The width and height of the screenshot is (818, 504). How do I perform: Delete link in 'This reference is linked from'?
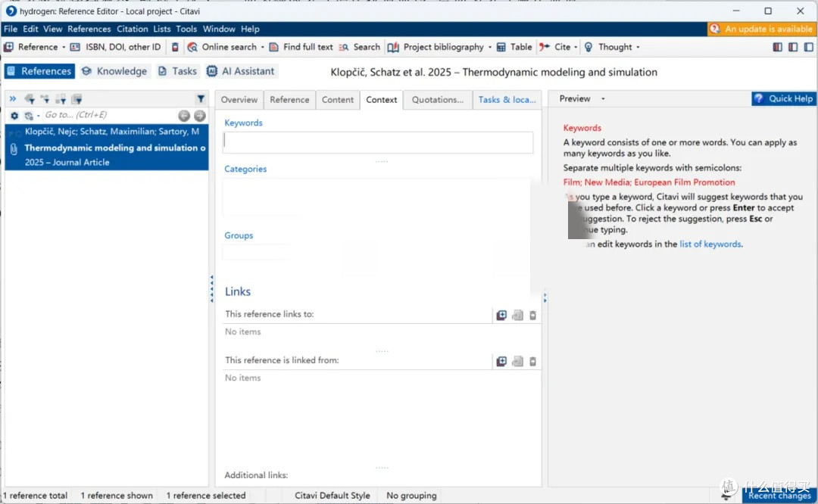pyautogui.click(x=532, y=362)
